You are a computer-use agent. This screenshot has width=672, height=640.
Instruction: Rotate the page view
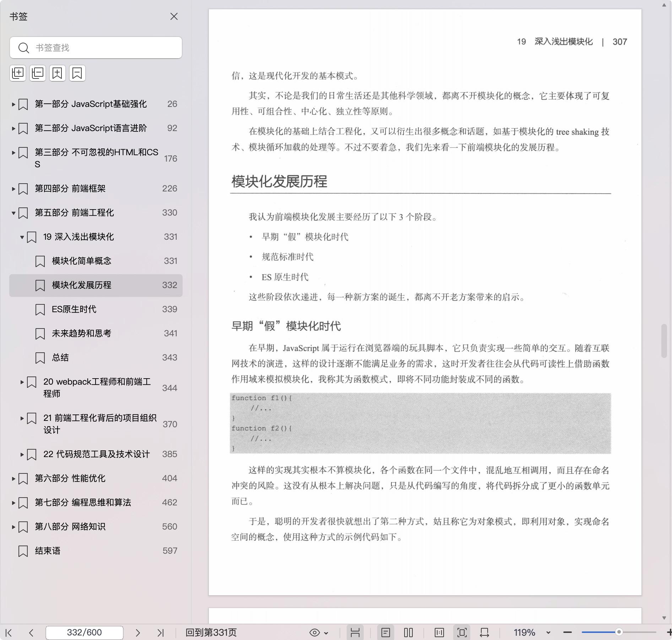point(484,633)
